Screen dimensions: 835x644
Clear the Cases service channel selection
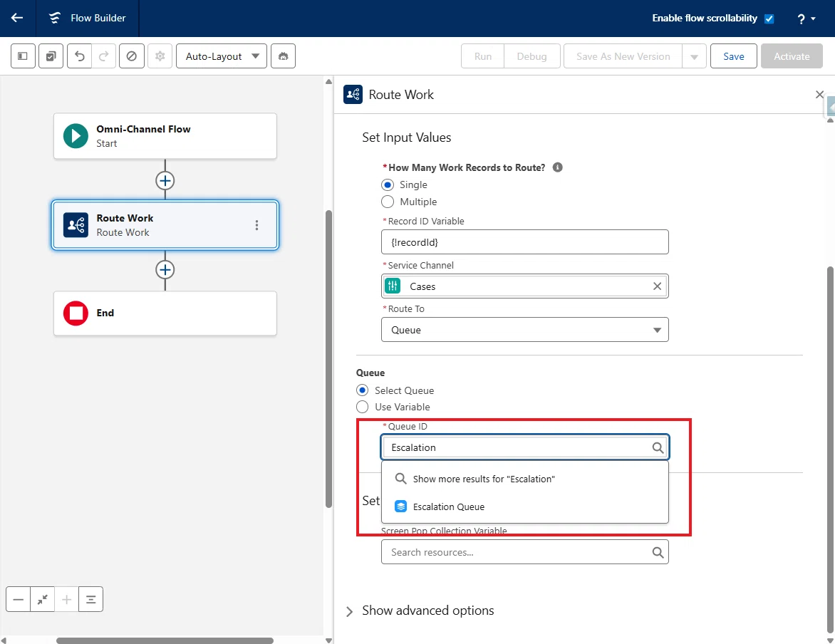[x=657, y=286]
